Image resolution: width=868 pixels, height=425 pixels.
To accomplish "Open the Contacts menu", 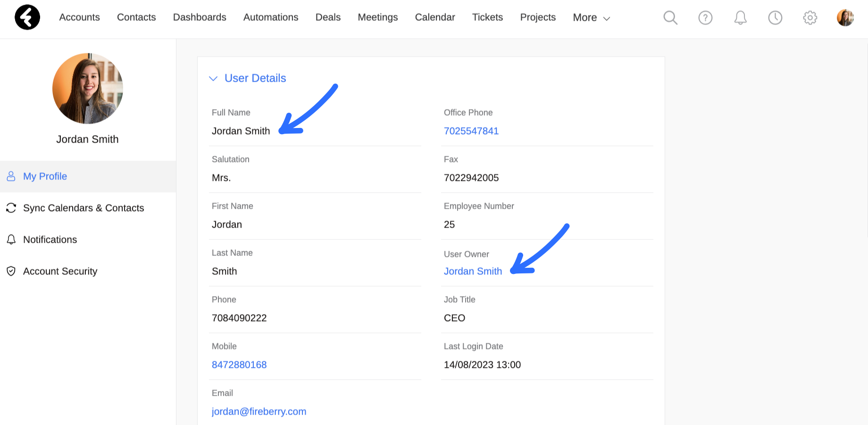I will click(x=136, y=17).
